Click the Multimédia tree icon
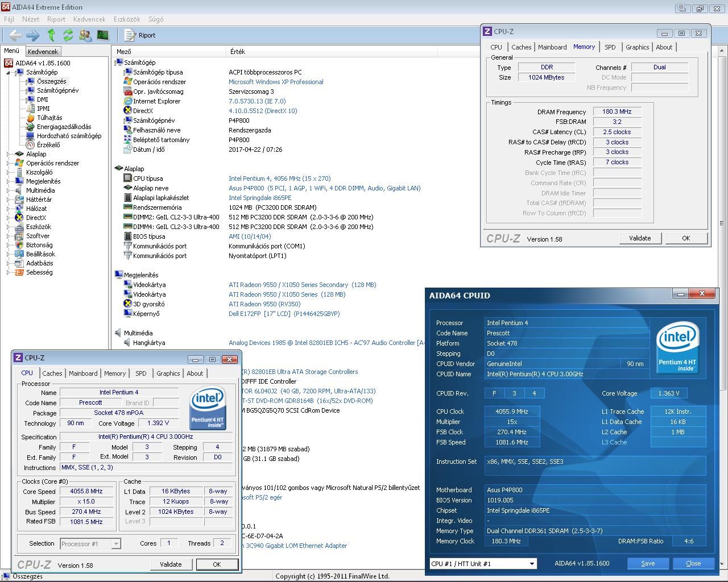The width and height of the screenshot is (728, 582). (19, 190)
